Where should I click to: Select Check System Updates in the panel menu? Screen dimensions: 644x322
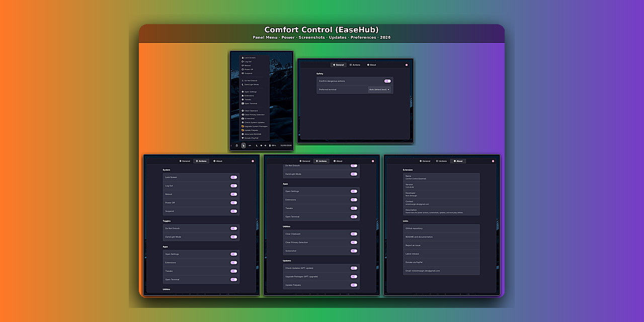[x=255, y=122]
